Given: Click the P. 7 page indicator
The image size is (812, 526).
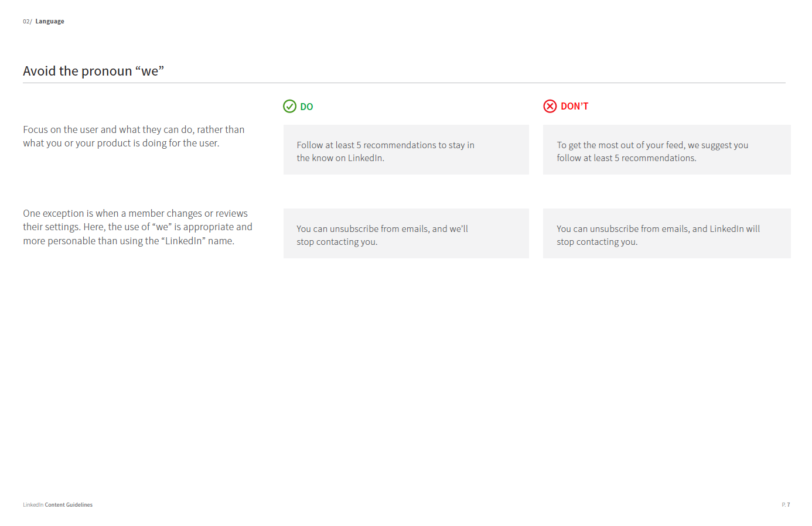Looking at the screenshot, I should tap(785, 504).
